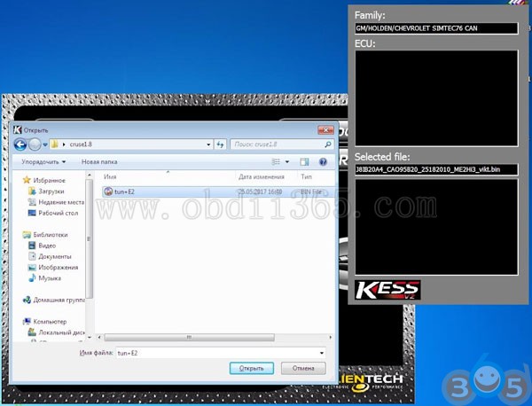Screen dimensions: 532x406
Task: Open the Видео library
Action: click(x=47, y=246)
